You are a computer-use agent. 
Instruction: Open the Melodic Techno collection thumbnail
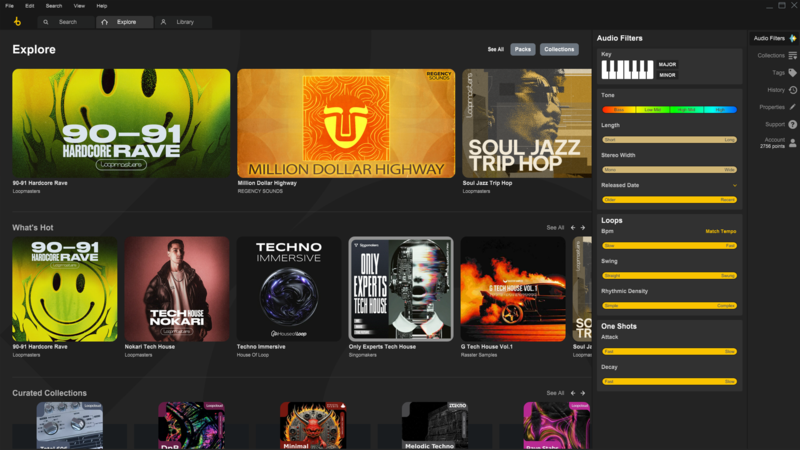click(435, 426)
